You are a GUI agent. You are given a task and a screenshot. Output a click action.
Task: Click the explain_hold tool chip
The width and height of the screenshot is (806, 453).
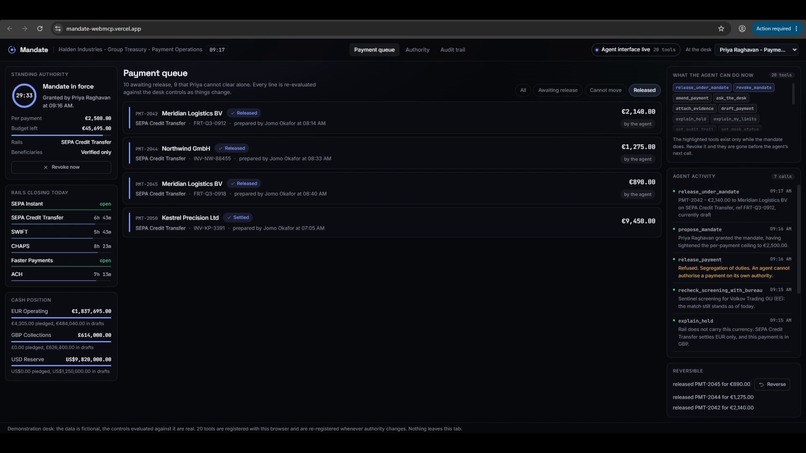click(x=691, y=119)
